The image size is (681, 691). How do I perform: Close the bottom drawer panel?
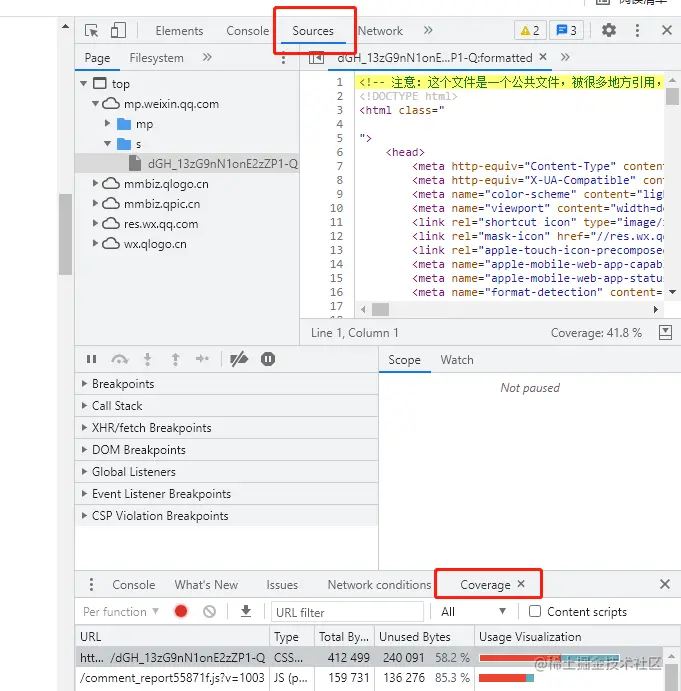665,584
